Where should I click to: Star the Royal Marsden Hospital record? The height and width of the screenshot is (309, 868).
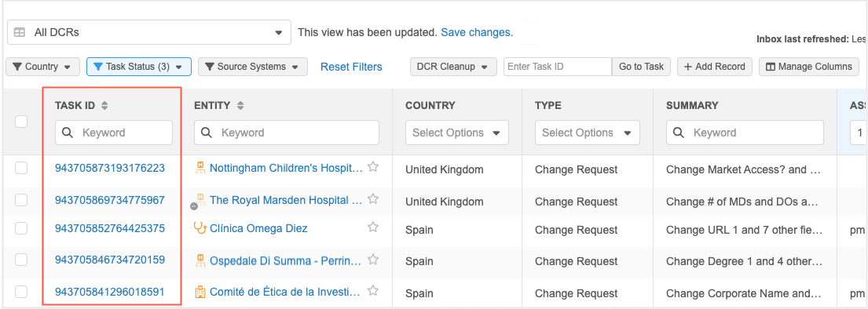[373, 199]
